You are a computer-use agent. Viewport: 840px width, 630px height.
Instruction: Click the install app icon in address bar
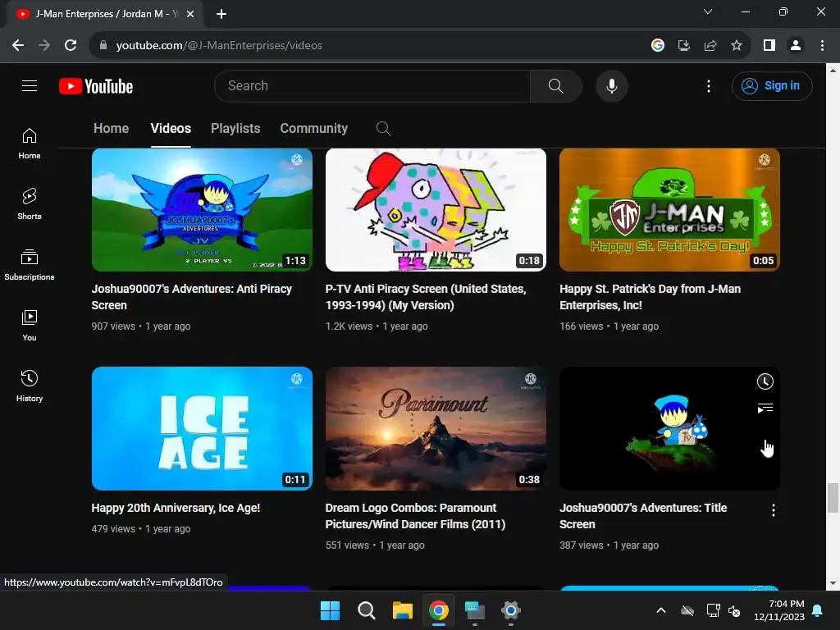tap(683, 46)
